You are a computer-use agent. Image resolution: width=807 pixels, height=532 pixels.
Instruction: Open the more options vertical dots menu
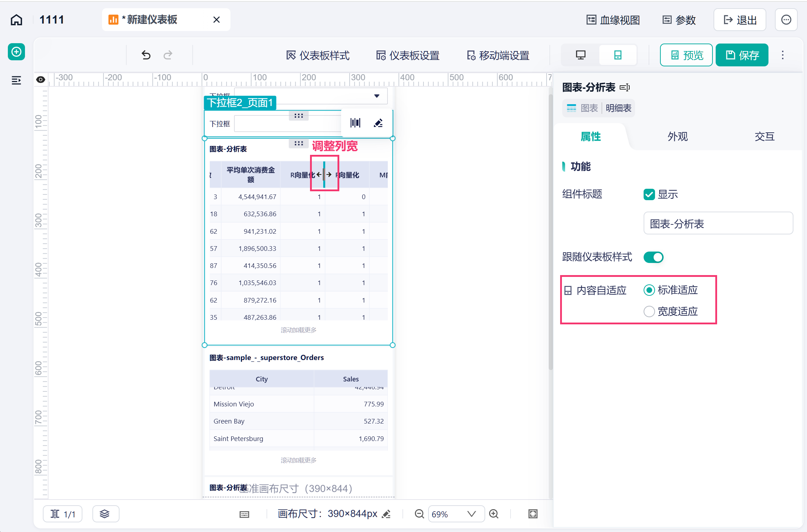(782, 55)
